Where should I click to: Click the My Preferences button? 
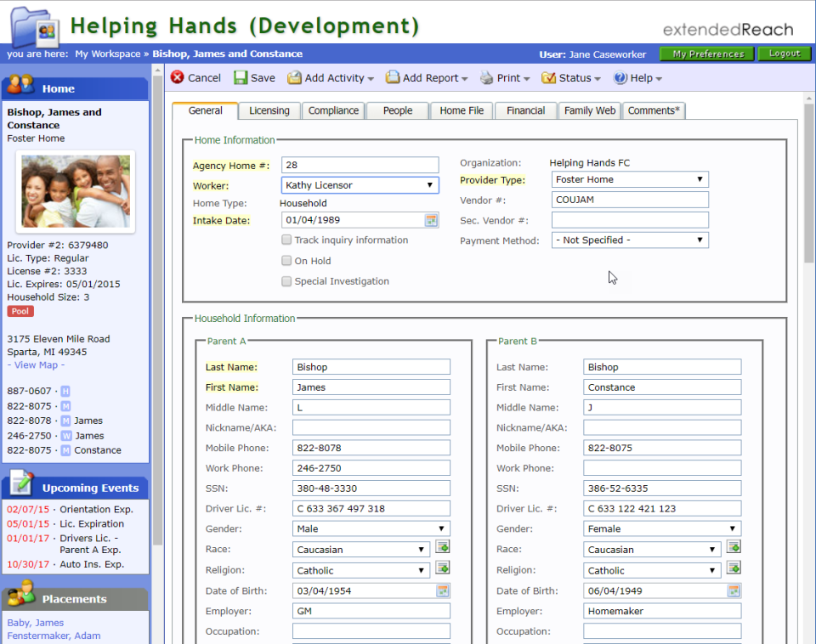point(705,53)
